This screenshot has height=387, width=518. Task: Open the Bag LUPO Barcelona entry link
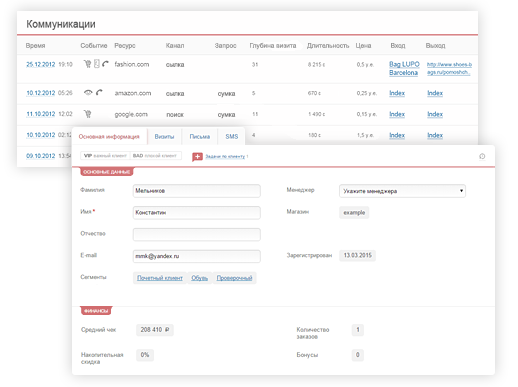(404, 68)
